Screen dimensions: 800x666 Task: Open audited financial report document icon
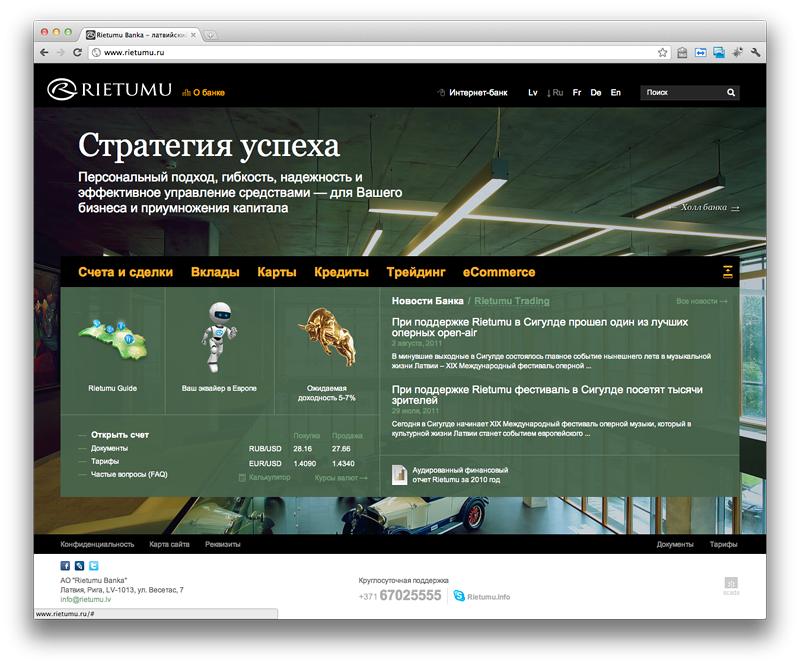(399, 475)
